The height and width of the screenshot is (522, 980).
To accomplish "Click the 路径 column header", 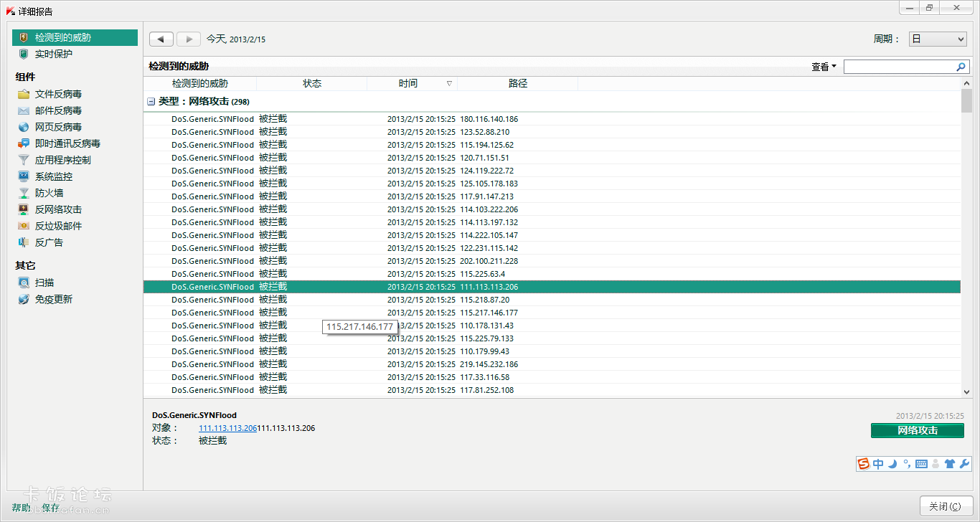I will coord(518,83).
